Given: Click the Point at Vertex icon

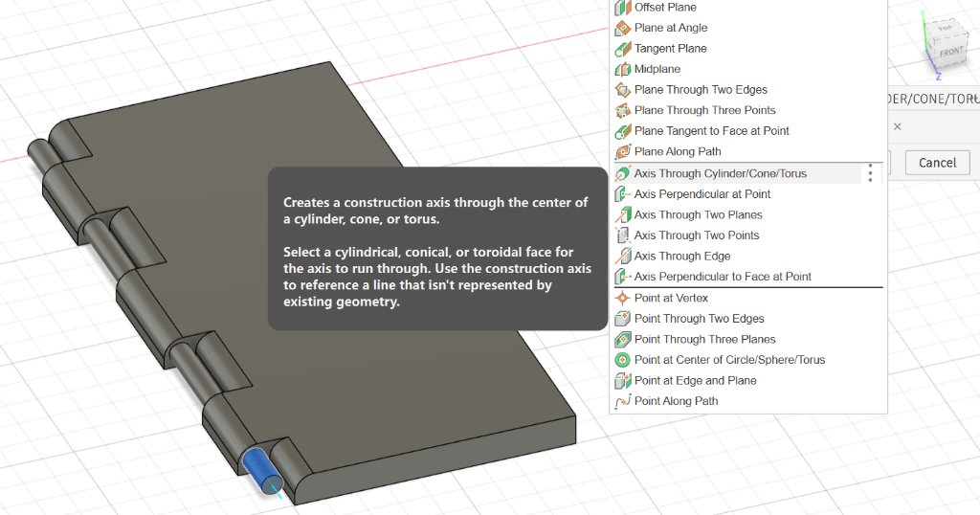Looking at the screenshot, I should coord(623,298).
